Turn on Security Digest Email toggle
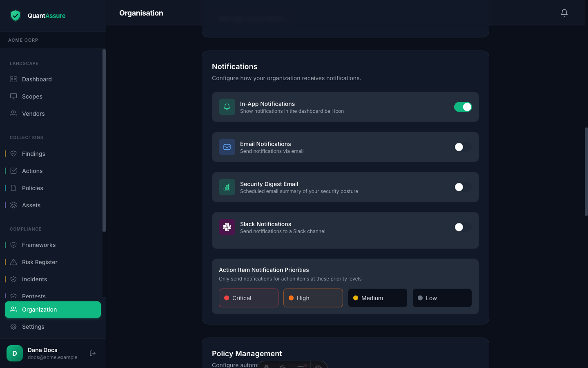Image resolution: width=588 pixels, height=368 pixels. 463,187
